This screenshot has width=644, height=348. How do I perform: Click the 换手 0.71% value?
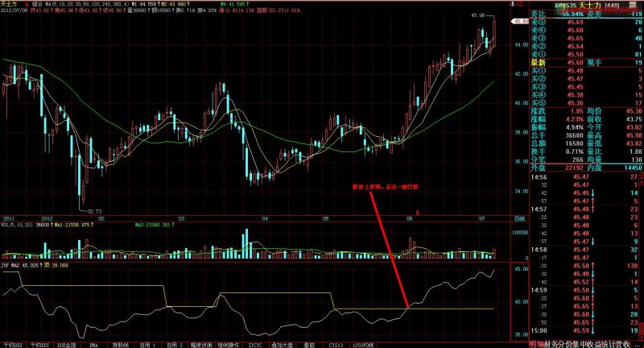574,151
